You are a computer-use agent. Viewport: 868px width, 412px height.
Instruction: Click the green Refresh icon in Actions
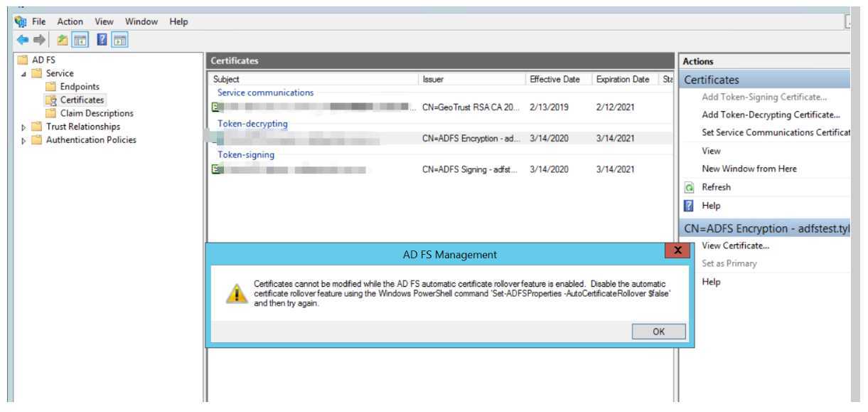coord(688,187)
